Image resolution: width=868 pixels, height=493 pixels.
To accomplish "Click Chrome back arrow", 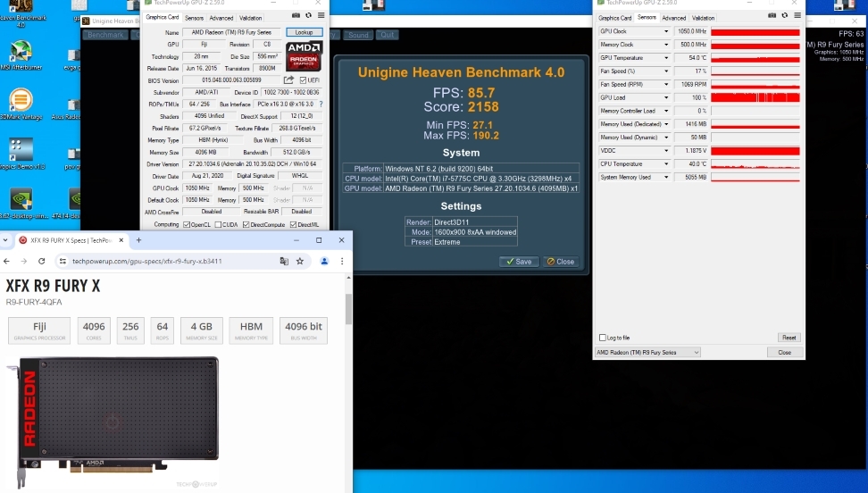I will click(x=6, y=261).
